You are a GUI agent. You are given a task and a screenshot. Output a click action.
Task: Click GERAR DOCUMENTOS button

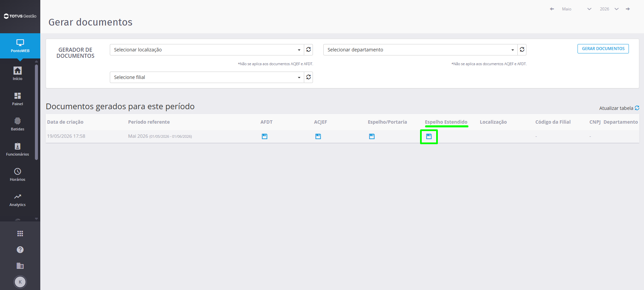603,49
